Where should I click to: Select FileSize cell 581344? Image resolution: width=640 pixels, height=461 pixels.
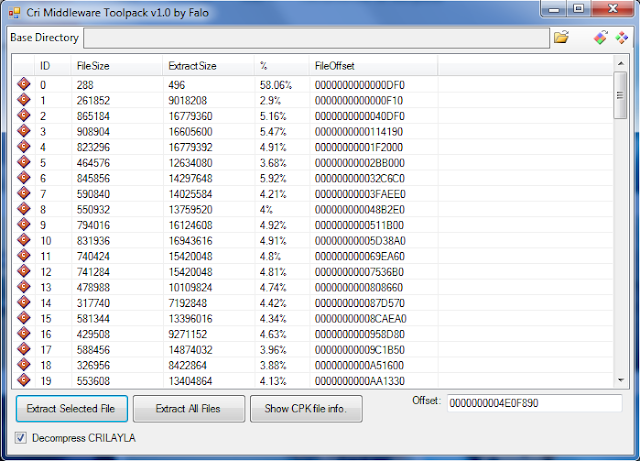[93, 318]
